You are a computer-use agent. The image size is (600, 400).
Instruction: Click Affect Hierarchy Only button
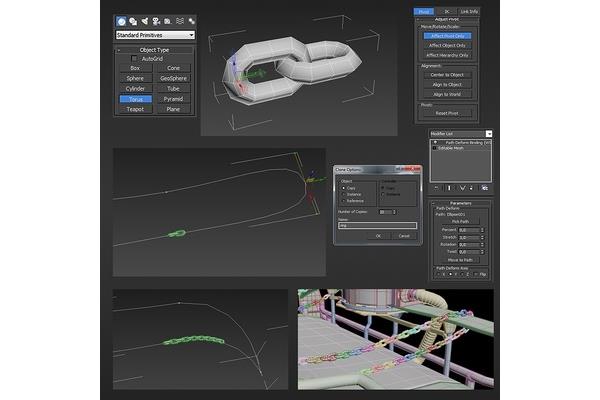click(x=447, y=55)
